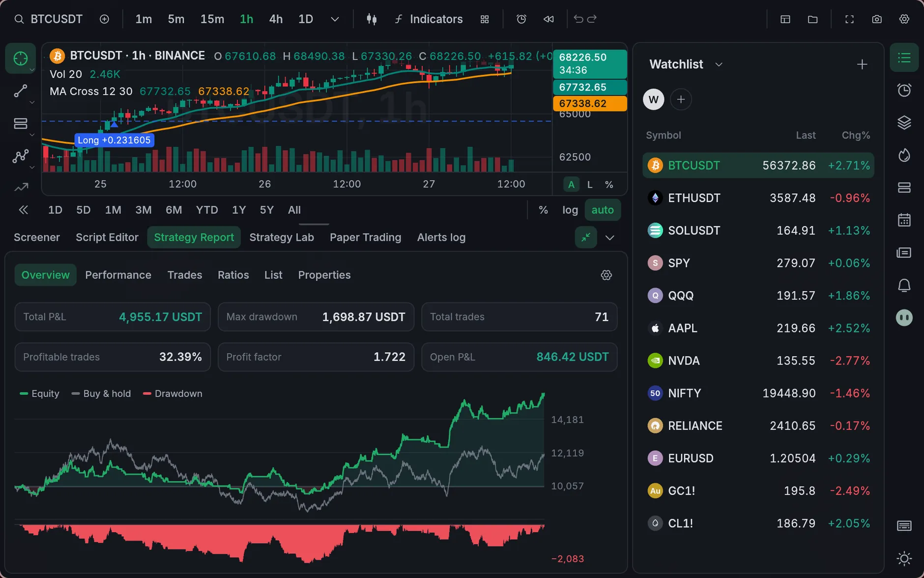Switch to the Strategy Lab tab

coord(282,238)
